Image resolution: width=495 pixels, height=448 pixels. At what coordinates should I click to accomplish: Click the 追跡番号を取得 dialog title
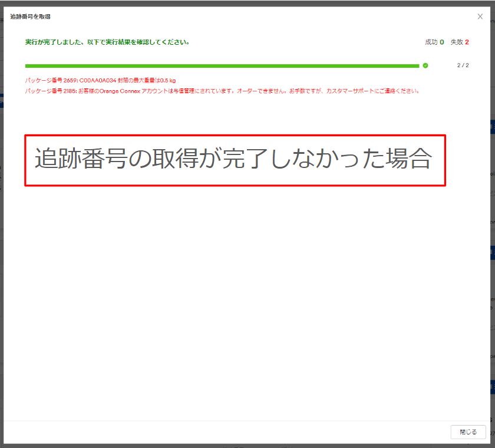click(x=30, y=17)
